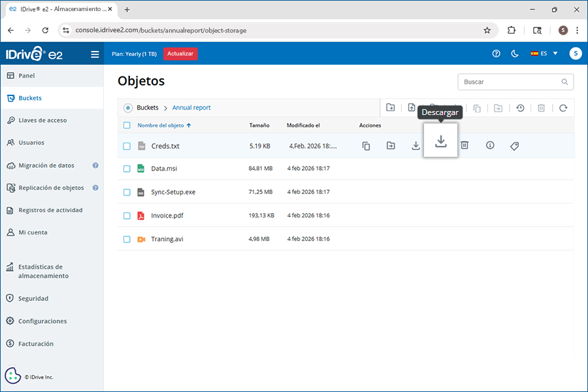Click the create new folder toolbar icon
Viewport: 588px width, 392px height.
(391, 108)
